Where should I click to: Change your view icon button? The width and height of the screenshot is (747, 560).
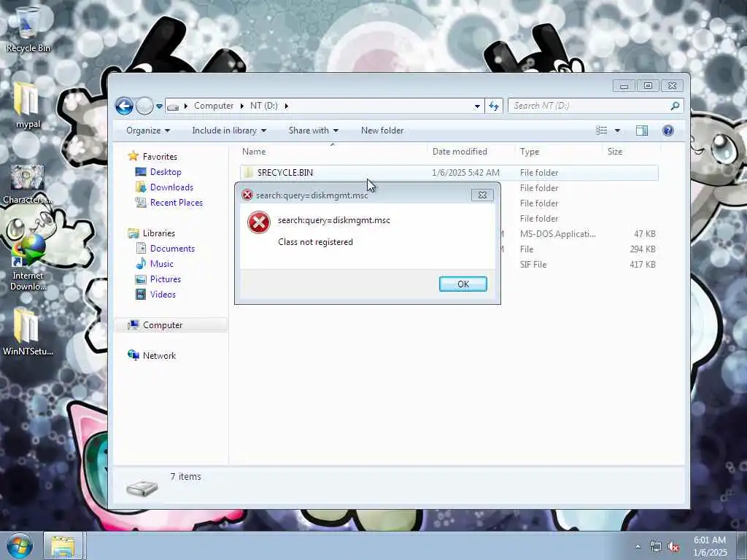(602, 131)
